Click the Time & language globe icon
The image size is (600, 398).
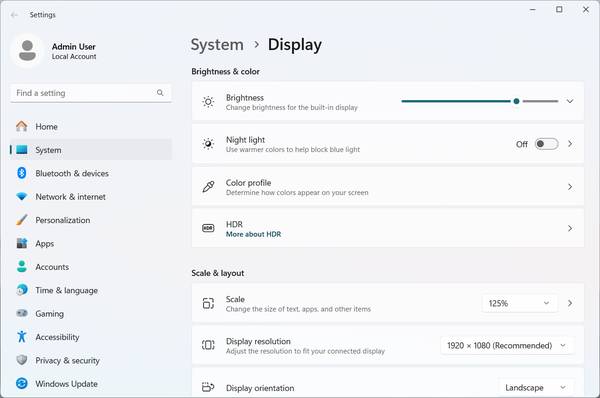[x=22, y=290]
